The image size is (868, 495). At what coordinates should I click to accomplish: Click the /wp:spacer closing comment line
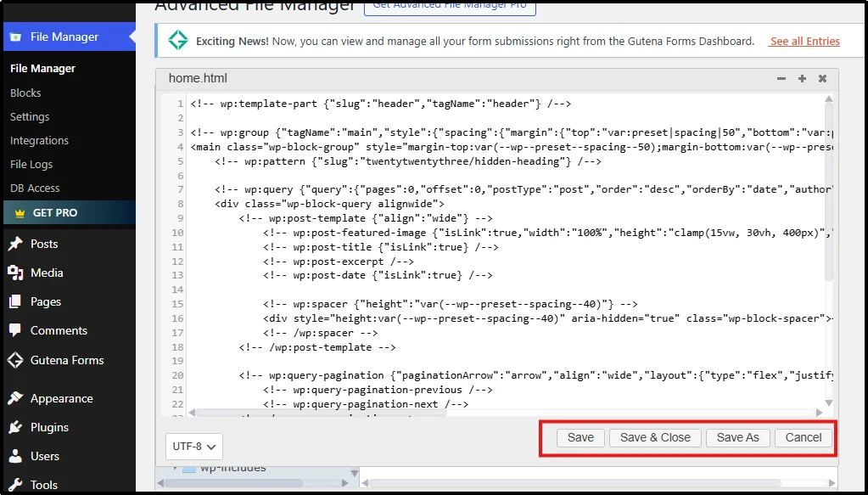coord(321,333)
